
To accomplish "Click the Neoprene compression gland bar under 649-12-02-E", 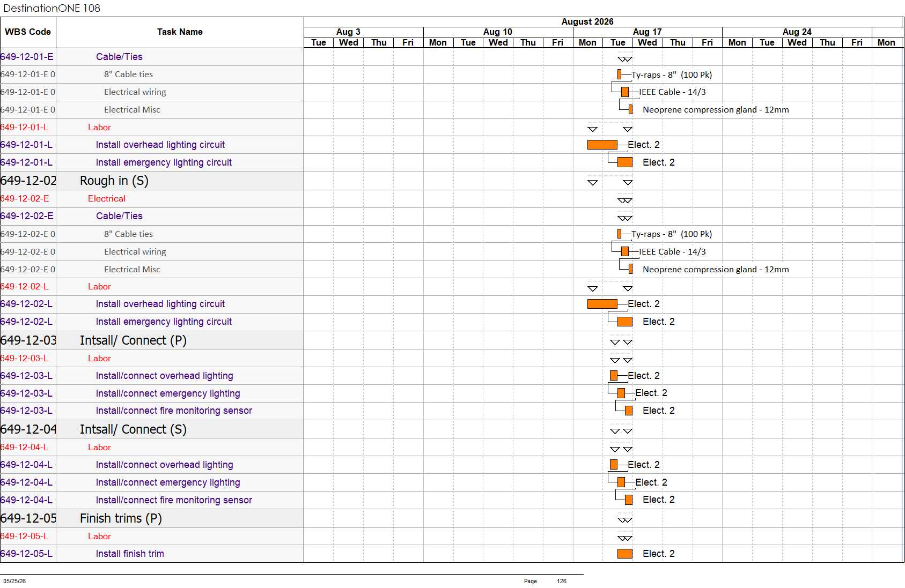I will pyautogui.click(x=630, y=269).
